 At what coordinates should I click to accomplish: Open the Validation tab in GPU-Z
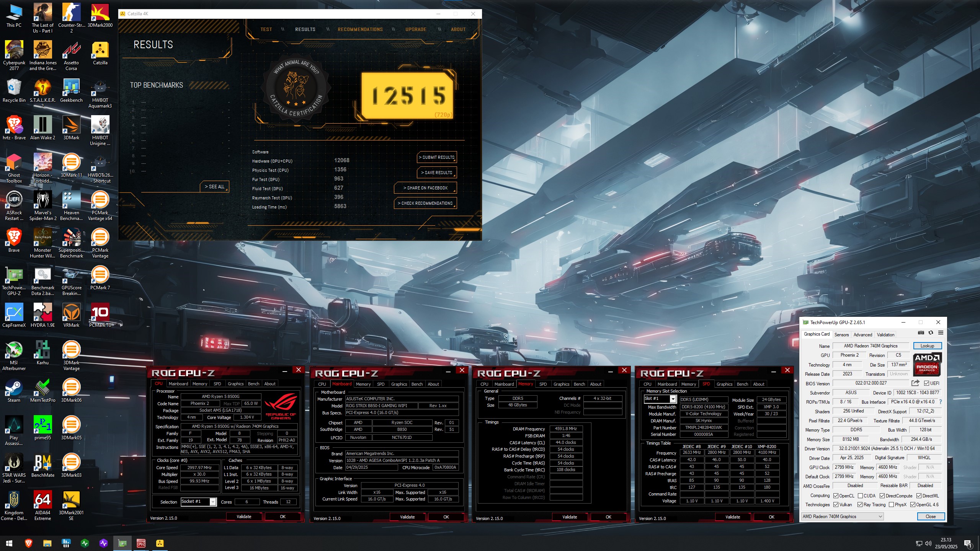coord(885,334)
